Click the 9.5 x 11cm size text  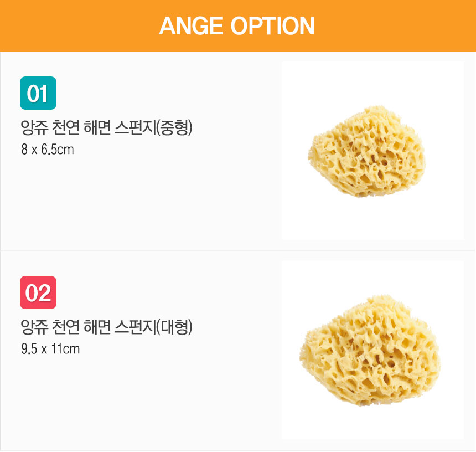pyautogui.click(x=50, y=349)
